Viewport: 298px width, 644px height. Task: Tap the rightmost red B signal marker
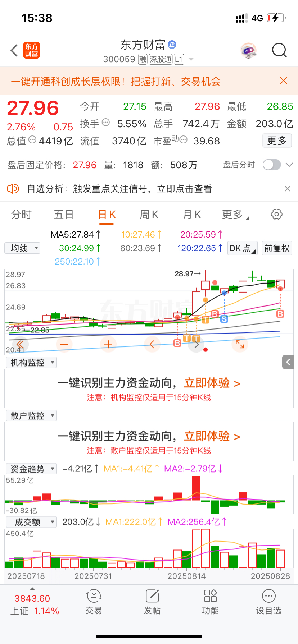tap(280, 314)
